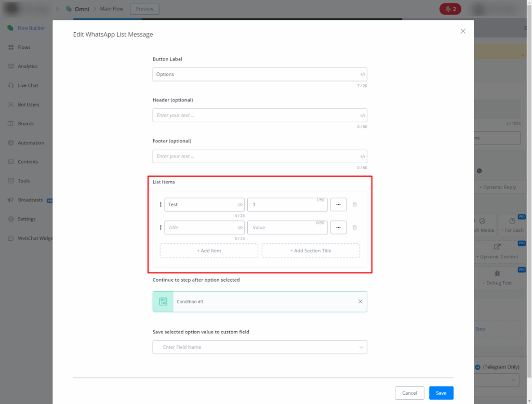The height and width of the screenshot is (404, 532).
Task: Close the Edit WhatsApp List Message dialog
Action: point(463,31)
